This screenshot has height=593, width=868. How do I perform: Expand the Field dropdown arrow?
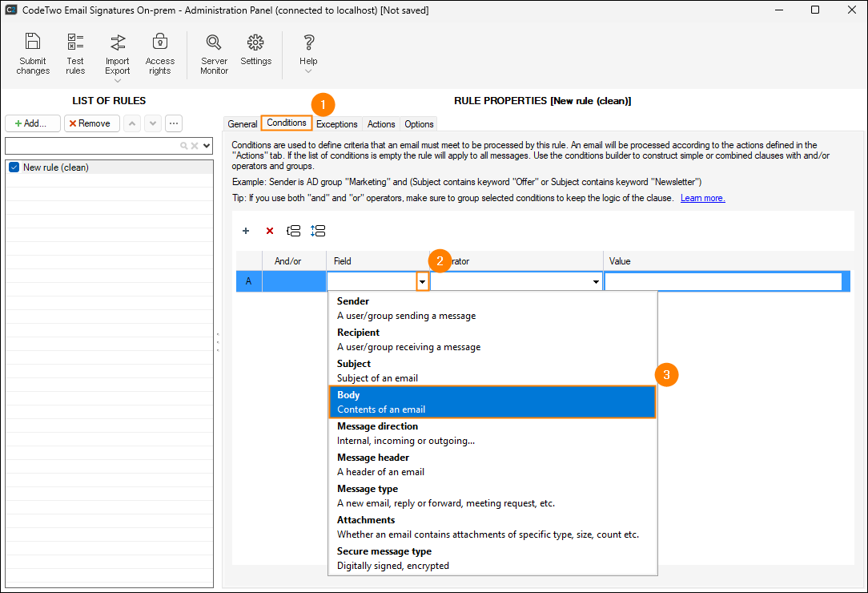pos(422,282)
